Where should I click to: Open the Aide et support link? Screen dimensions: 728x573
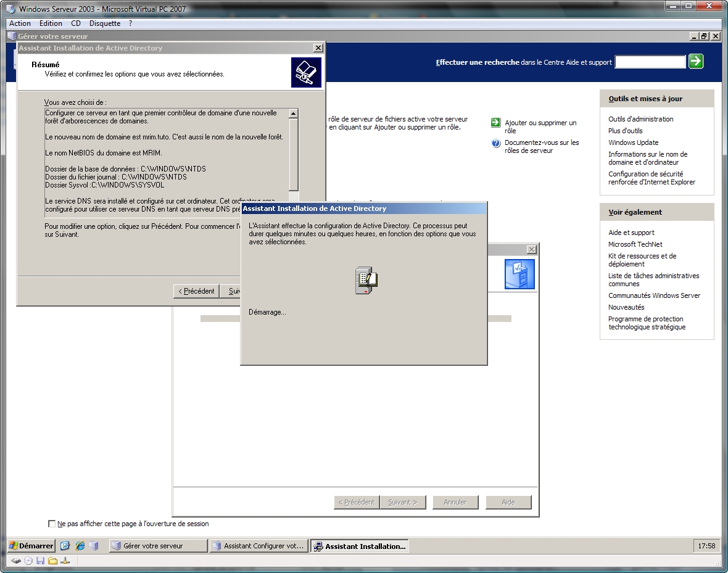631,232
